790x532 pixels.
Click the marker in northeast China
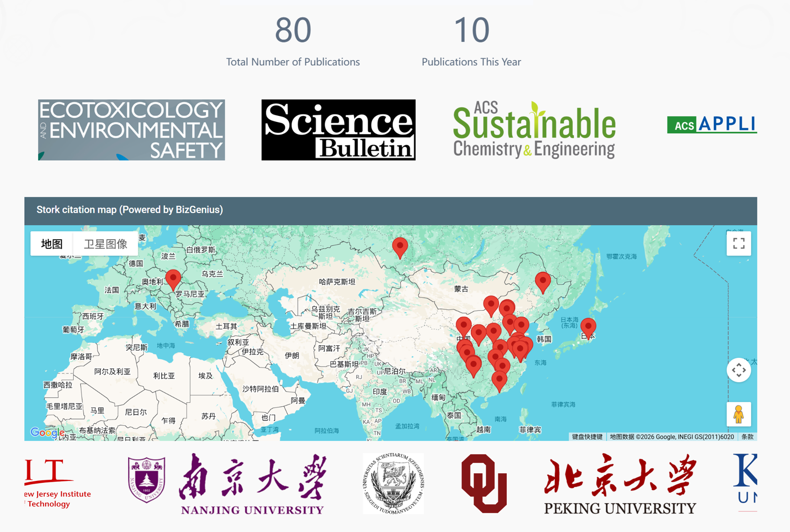[x=543, y=281]
